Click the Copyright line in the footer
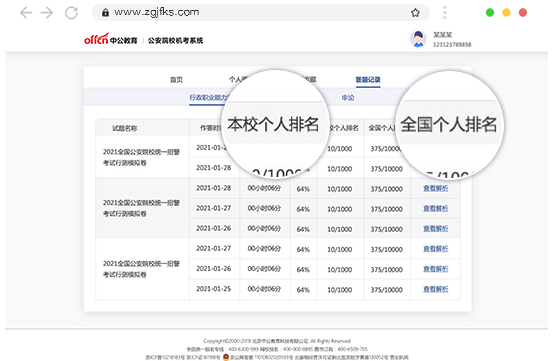The height and width of the screenshot is (361, 553). (x=277, y=341)
